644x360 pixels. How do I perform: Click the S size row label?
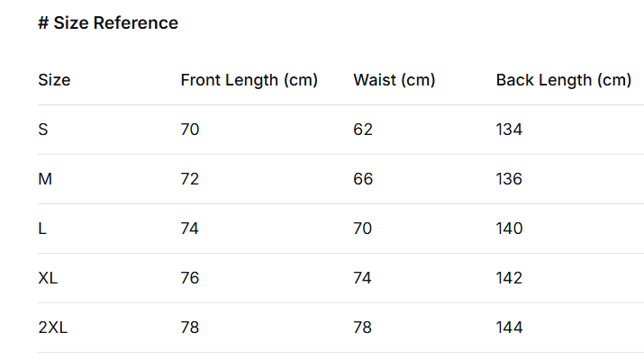coord(43,130)
